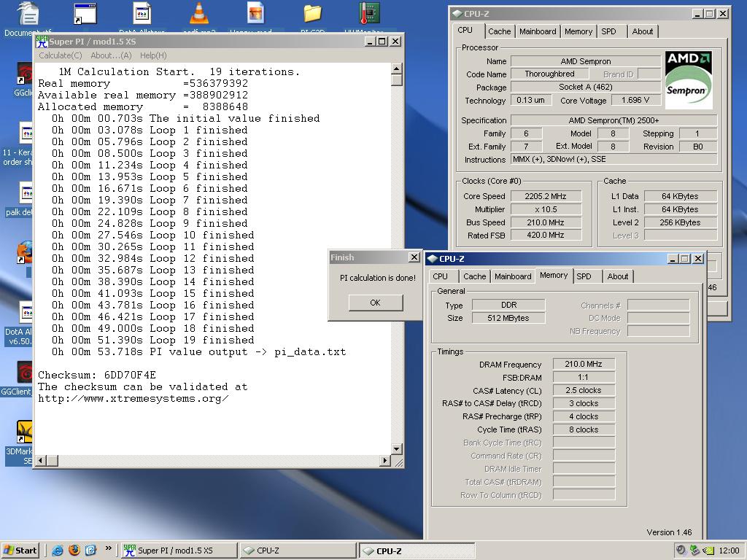Viewport: 747px width, 560px height.
Task: Click the NVIDIA icon in system tray
Action: tap(708, 551)
